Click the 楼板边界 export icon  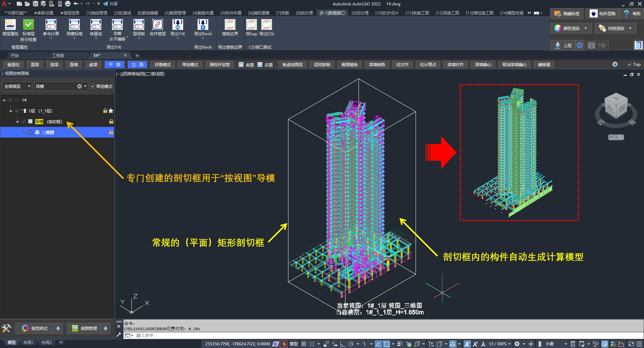230,25
